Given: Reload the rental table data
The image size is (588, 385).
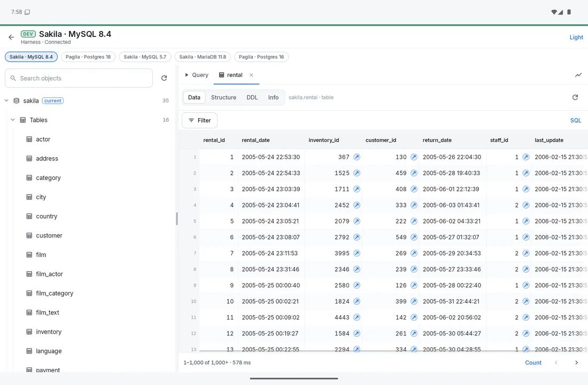Looking at the screenshot, I should (575, 97).
